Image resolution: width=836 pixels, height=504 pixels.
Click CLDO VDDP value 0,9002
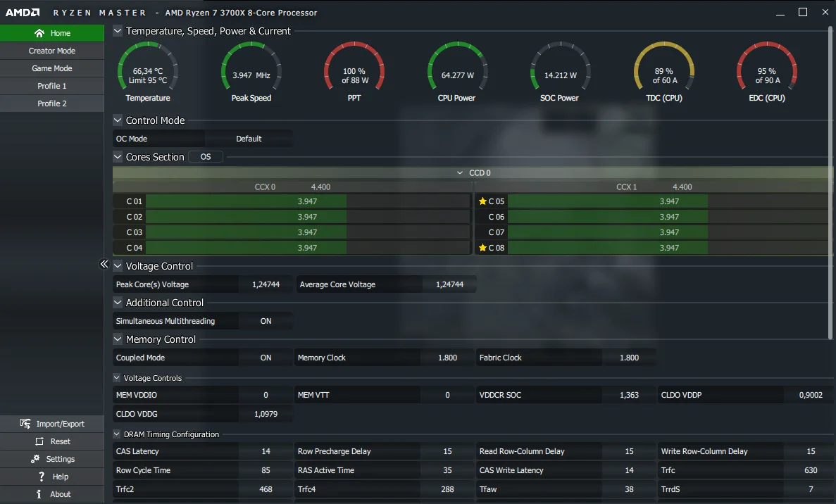[811, 395]
